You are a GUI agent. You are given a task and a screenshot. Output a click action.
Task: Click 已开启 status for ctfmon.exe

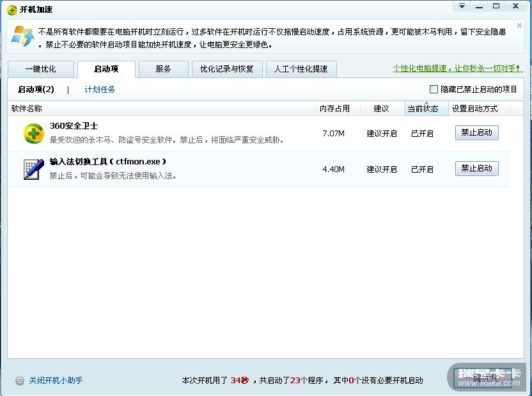tap(423, 169)
